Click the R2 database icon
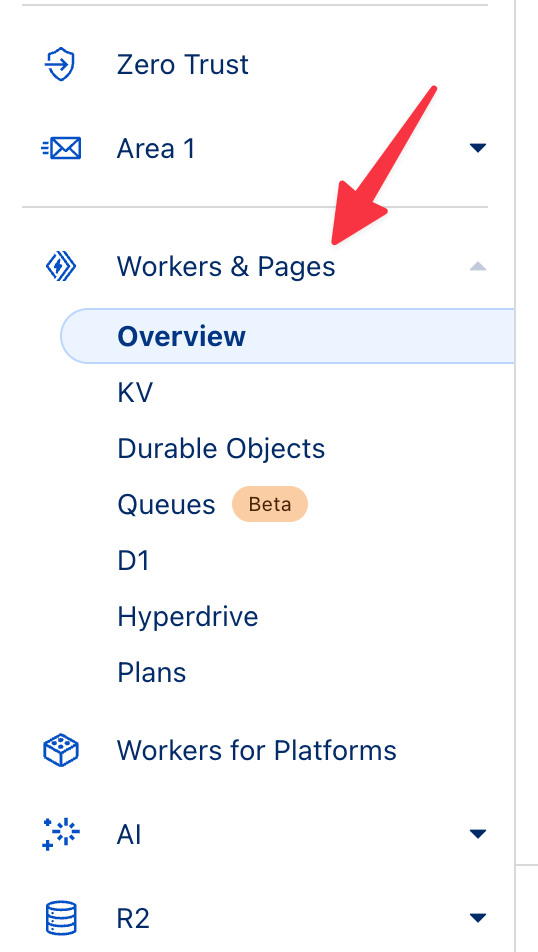538x952 pixels. [x=61, y=918]
